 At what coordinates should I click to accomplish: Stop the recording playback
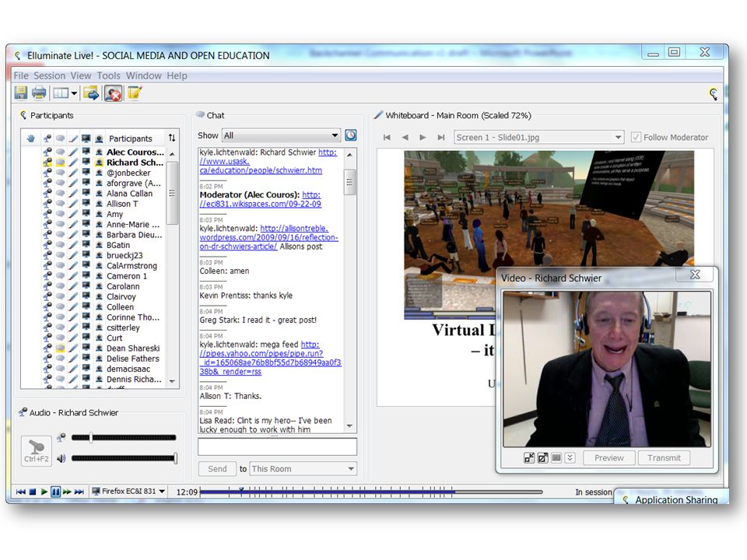[x=33, y=492]
